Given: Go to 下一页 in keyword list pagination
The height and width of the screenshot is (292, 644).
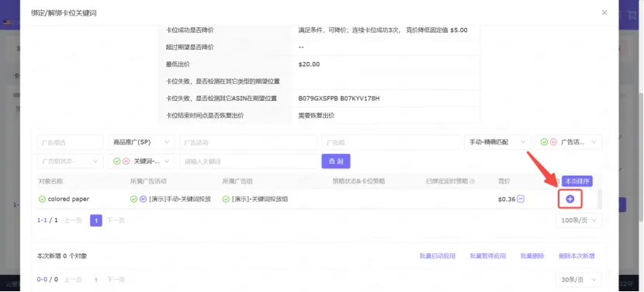Looking at the screenshot, I should [x=116, y=221].
